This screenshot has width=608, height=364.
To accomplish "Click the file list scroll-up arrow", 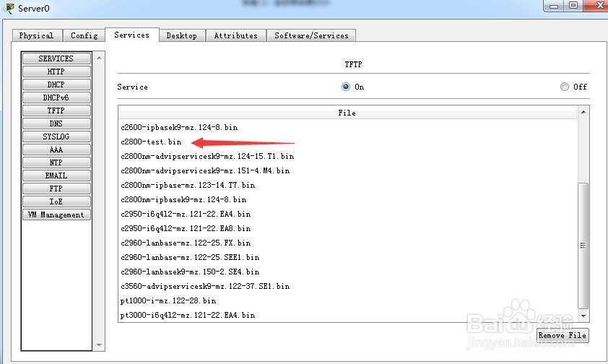I will click(583, 112).
